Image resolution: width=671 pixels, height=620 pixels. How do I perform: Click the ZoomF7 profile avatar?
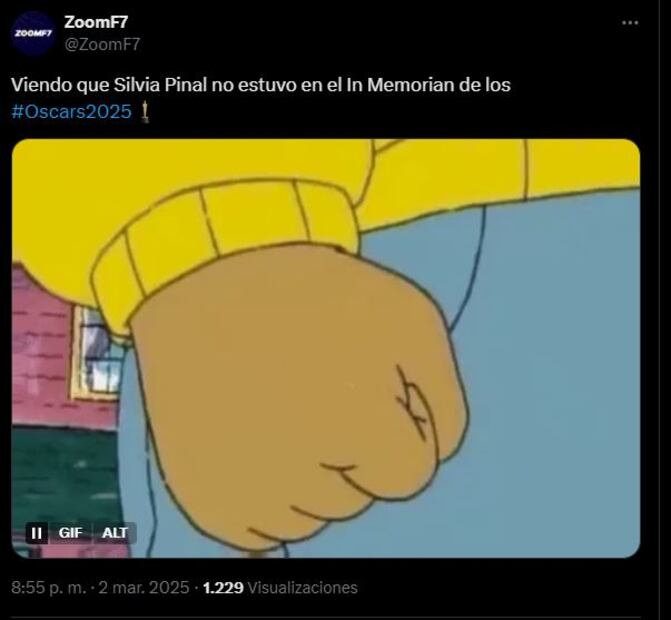33,33
